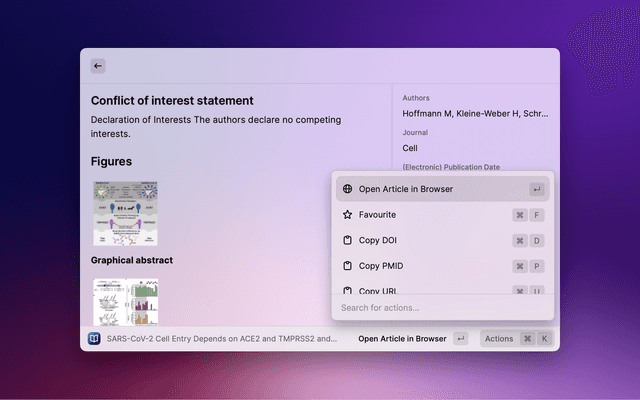Click the clipboard icon beside Copy URL
The width and height of the screenshot is (640, 400).
(347, 290)
